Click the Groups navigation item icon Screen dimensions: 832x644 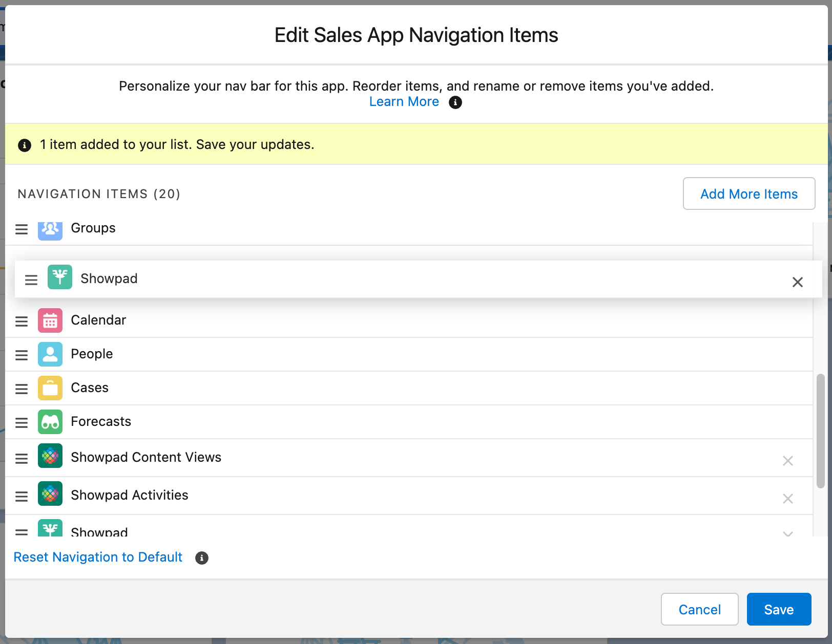click(50, 229)
